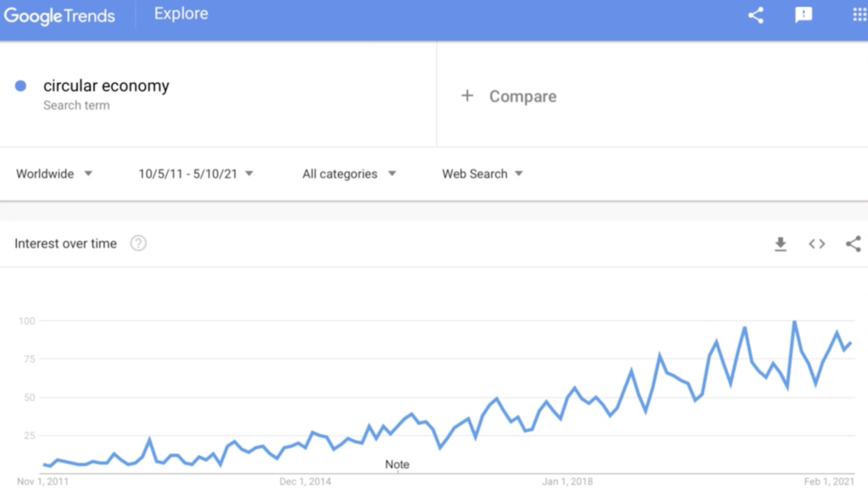Add a comparison term with Compare
Viewport: 868px width, 495px height.
point(509,96)
